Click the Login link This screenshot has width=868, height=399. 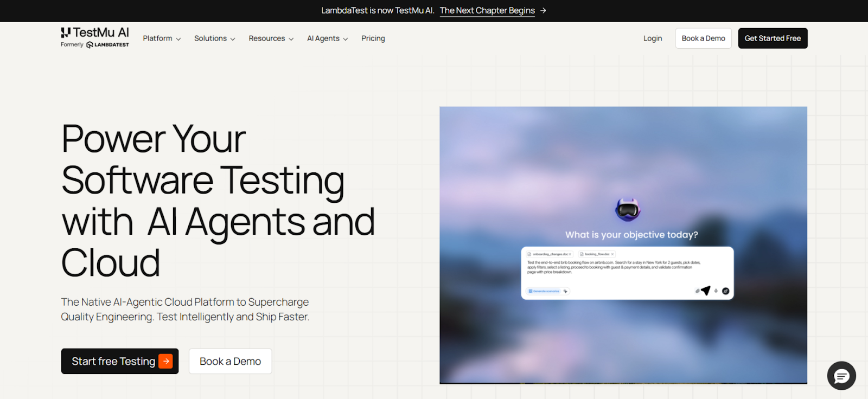pos(653,38)
